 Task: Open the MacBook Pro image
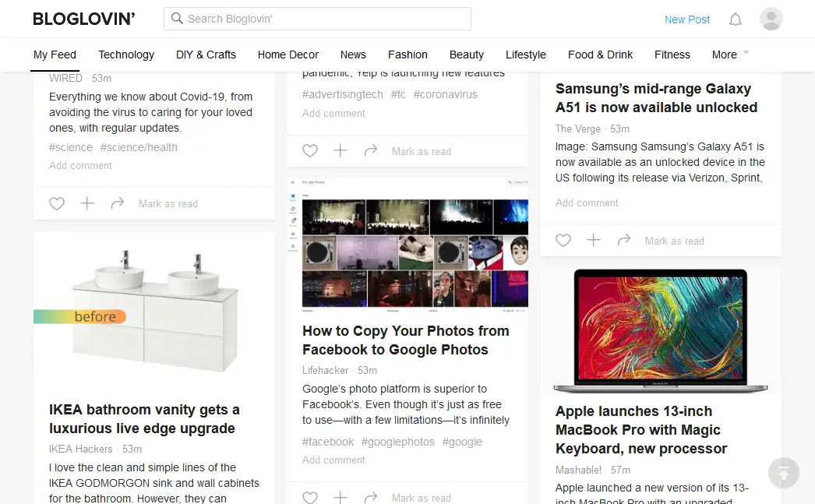coord(661,330)
